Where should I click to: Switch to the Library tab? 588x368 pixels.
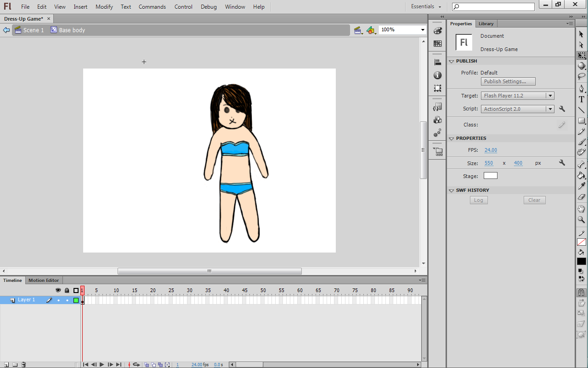click(x=486, y=24)
